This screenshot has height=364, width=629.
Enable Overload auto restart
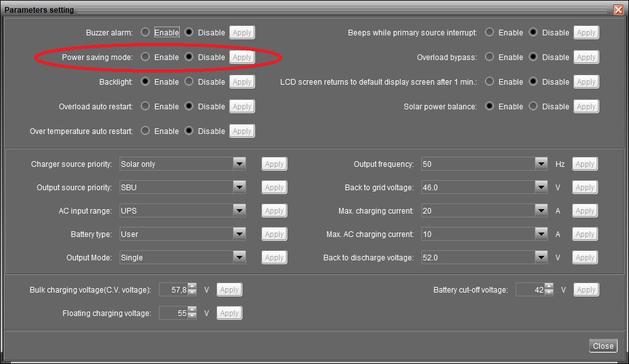(x=146, y=106)
